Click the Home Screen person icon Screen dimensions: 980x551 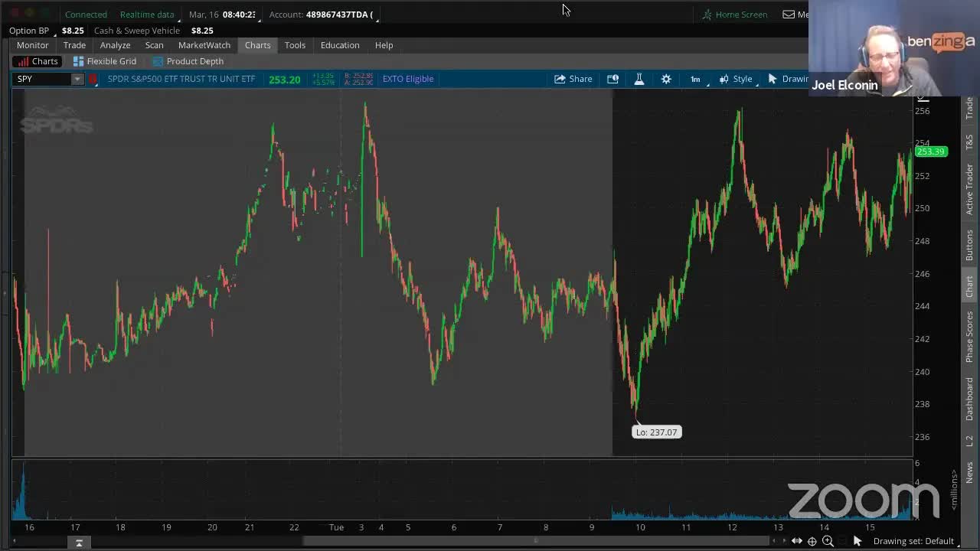tap(707, 15)
